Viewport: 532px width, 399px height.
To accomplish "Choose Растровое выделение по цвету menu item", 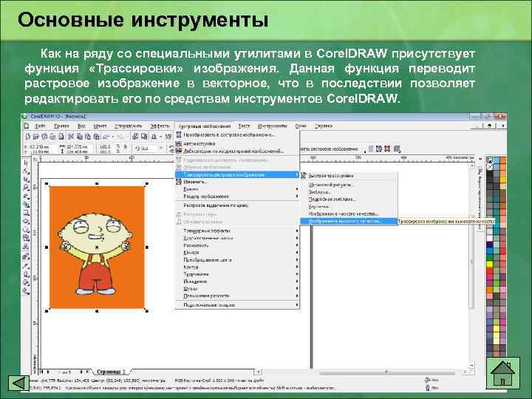I will [237, 205].
